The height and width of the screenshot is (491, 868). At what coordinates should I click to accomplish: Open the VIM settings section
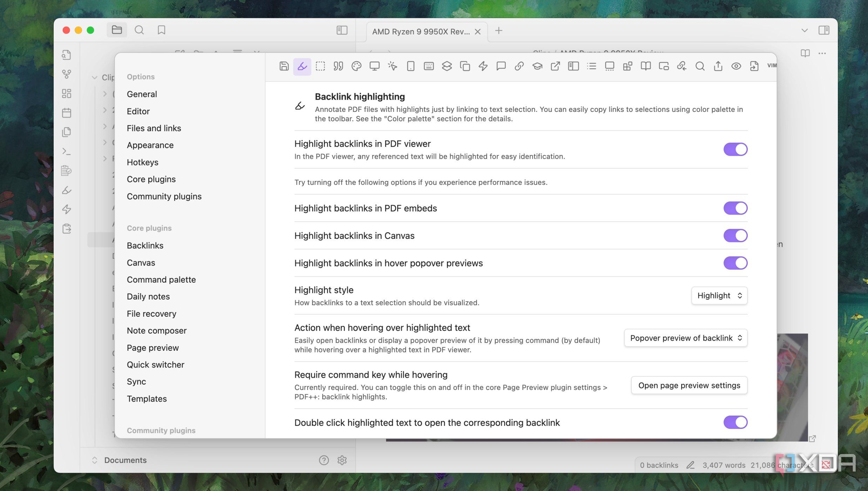tap(772, 66)
